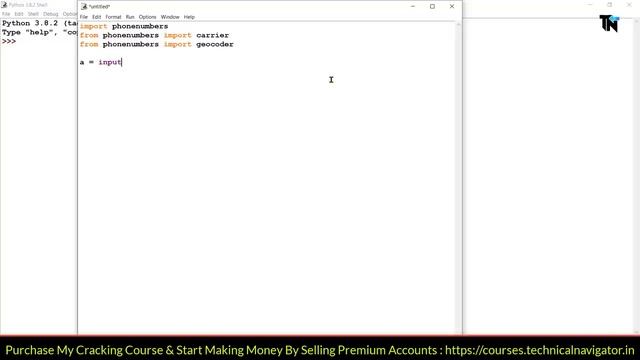
Task: Maximize the untitled editor window
Action: click(432, 7)
